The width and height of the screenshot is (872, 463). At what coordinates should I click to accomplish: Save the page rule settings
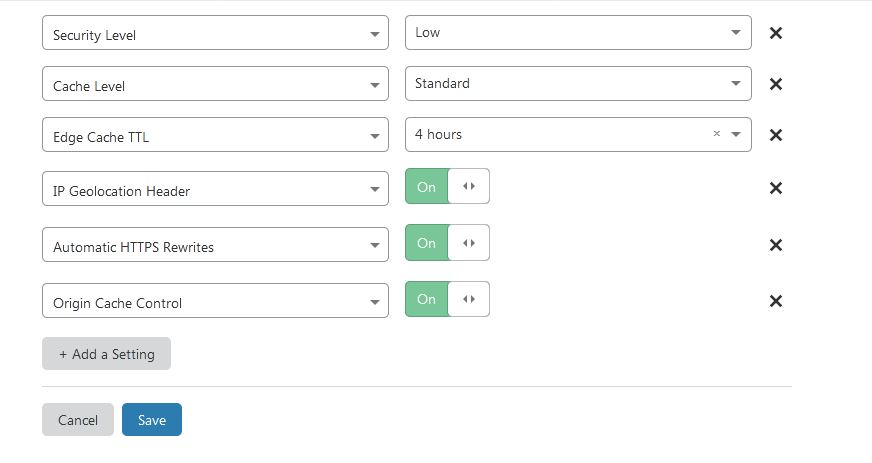(x=151, y=420)
